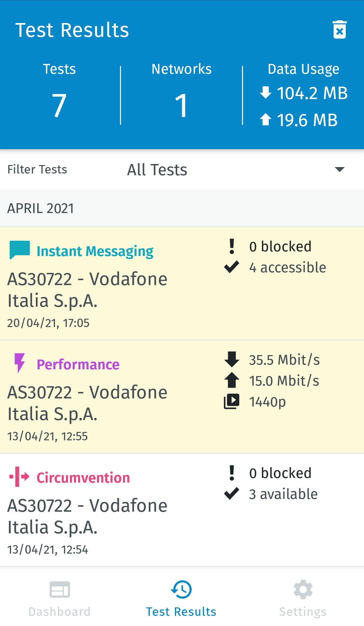Tap the Circumvention arrow icon
The width and height of the screenshot is (364, 626).
point(19,477)
